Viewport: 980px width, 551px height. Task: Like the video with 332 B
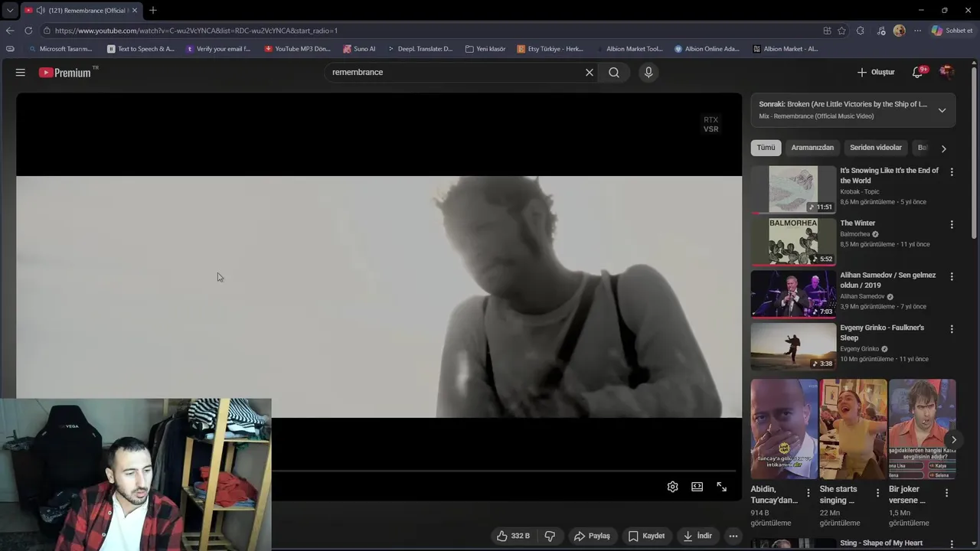point(513,536)
